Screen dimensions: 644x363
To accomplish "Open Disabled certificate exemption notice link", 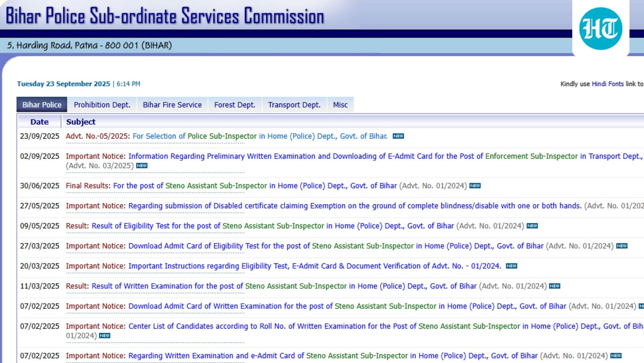I will click(355, 206).
